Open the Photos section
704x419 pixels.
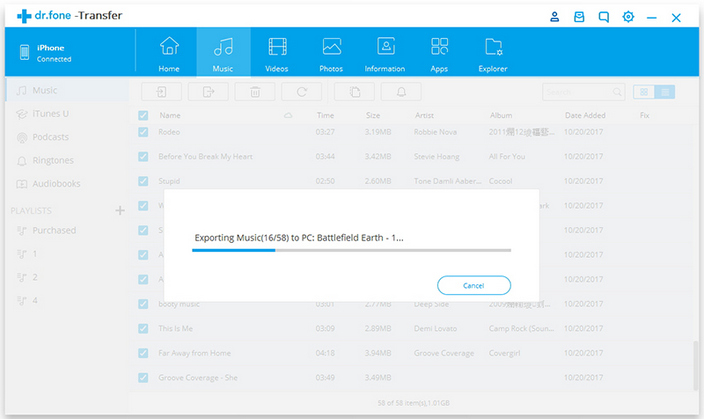pos(331,52)
